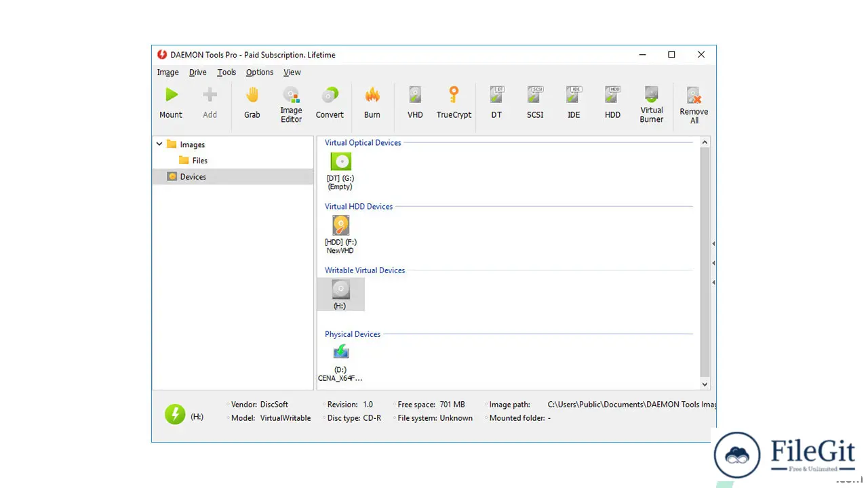Click the Mount play icon
Screen dimensions: 868x488
coord(171,95)
